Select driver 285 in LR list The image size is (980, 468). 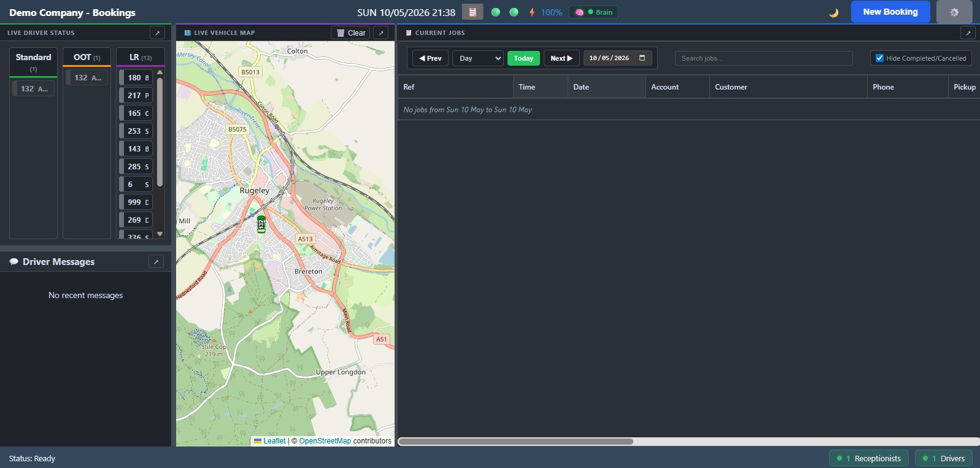(136, 166)
